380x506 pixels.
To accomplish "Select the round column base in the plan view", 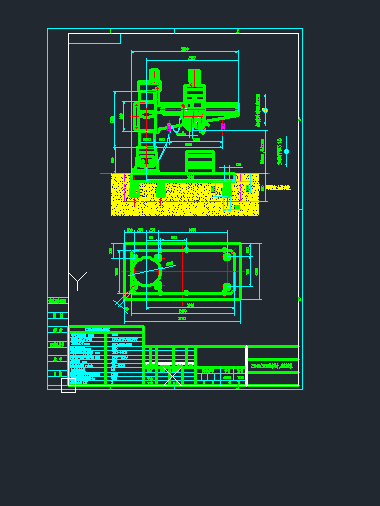I will (146, 271).
